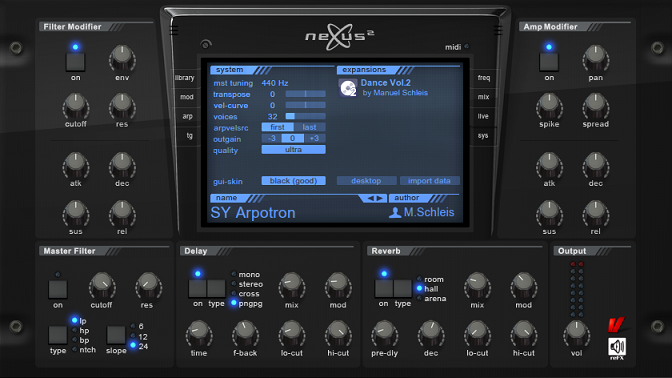Click the Filter Modifier cutoff knob
The image size is (672, 378).
[x=76, y=106]
